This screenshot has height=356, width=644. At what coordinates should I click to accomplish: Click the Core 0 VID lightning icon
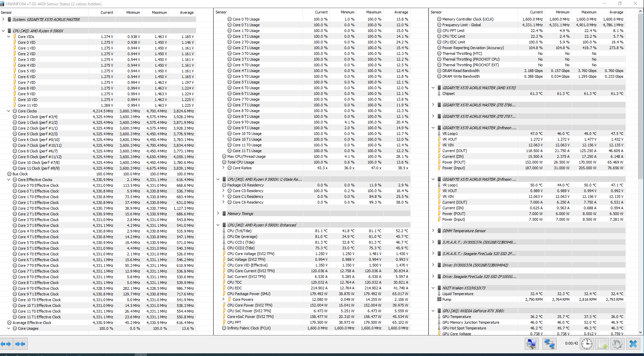pyautogui.click(x=15, y=42)
